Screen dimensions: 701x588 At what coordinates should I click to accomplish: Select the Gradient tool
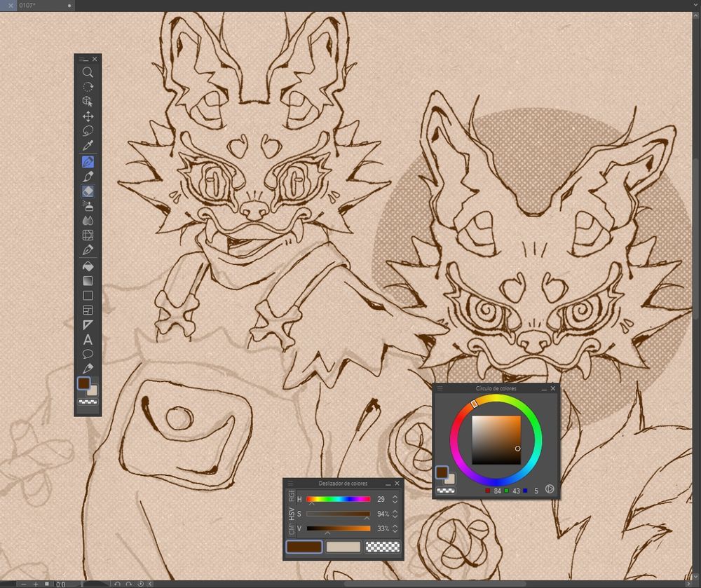point(88,280)
